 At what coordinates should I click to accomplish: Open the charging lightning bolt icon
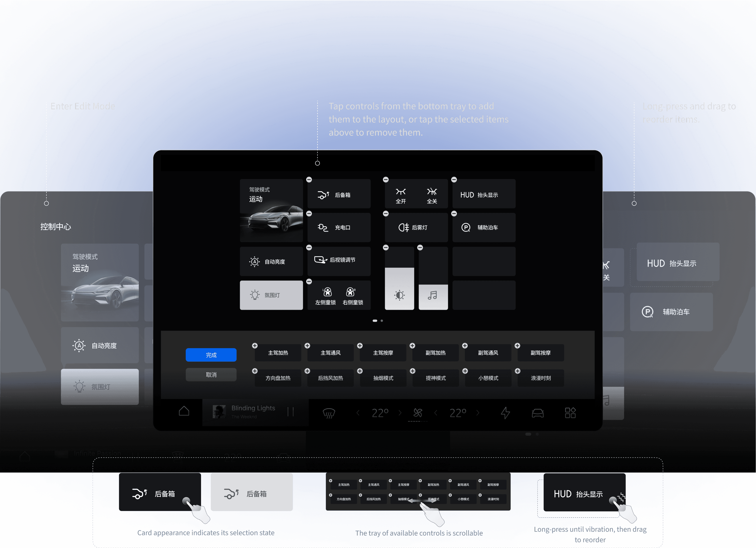(x=505, y=413)
